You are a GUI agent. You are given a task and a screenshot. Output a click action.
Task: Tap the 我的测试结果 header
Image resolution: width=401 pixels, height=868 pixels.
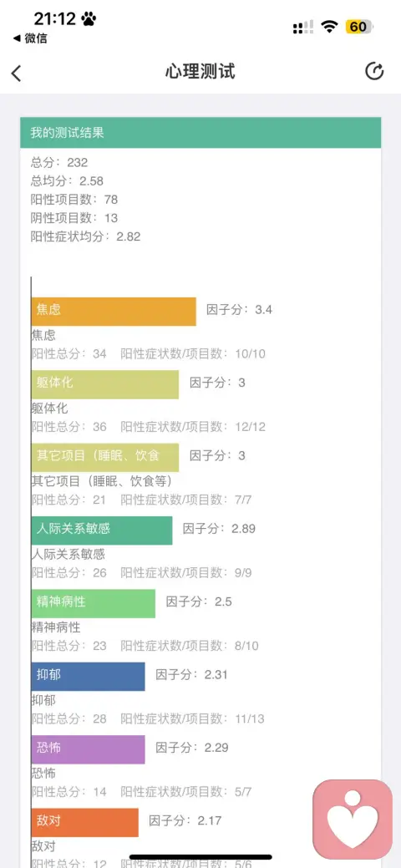click(200, 133)
